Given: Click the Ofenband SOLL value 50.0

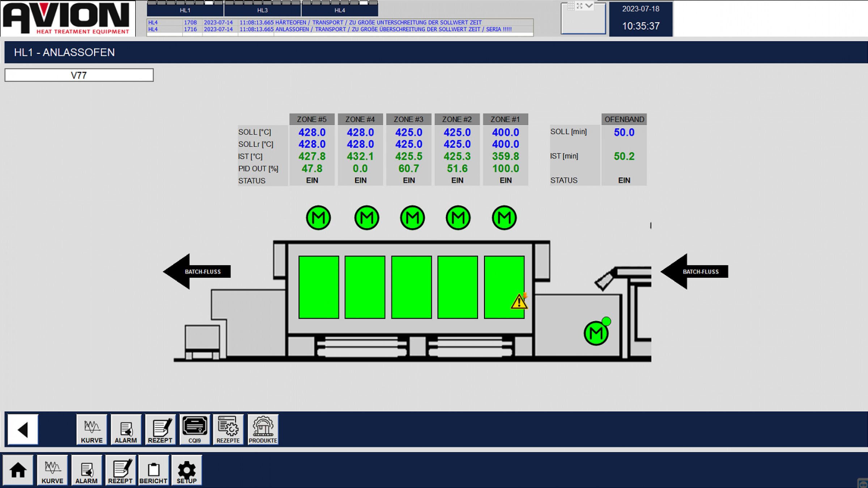Looking at the screenshot, I should coord(624,132).
